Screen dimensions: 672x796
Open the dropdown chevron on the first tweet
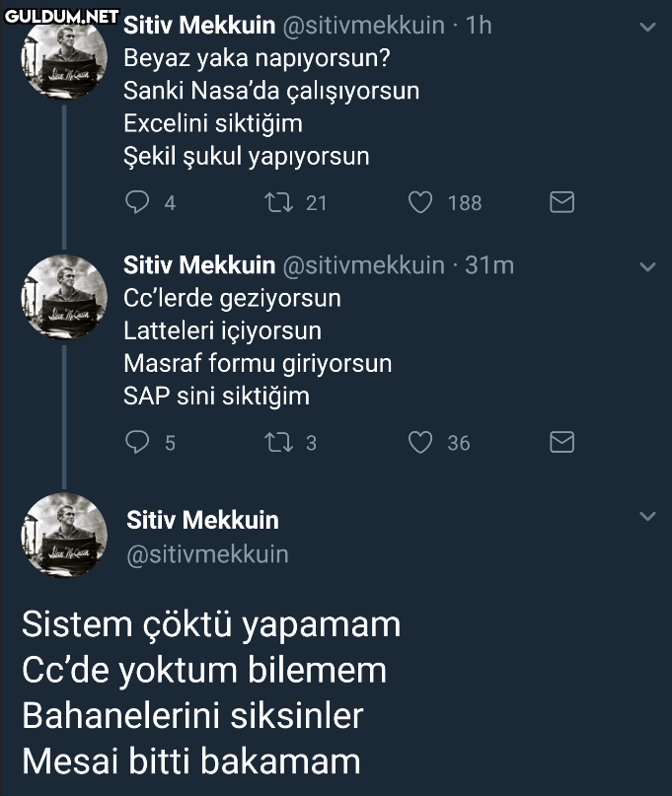[x=648, y=29]
